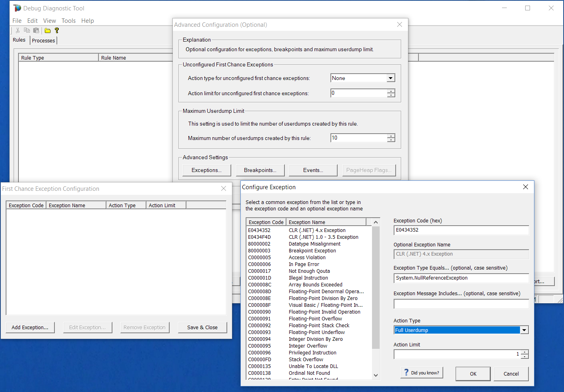Click the exception list scroll up arrow
This screenshot has height=392, width=564.
pyautogui.click(x=376, y=222)
